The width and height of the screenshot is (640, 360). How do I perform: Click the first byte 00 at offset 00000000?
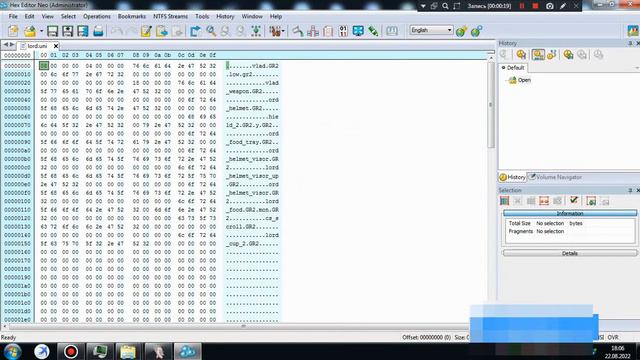coord(44,66)
